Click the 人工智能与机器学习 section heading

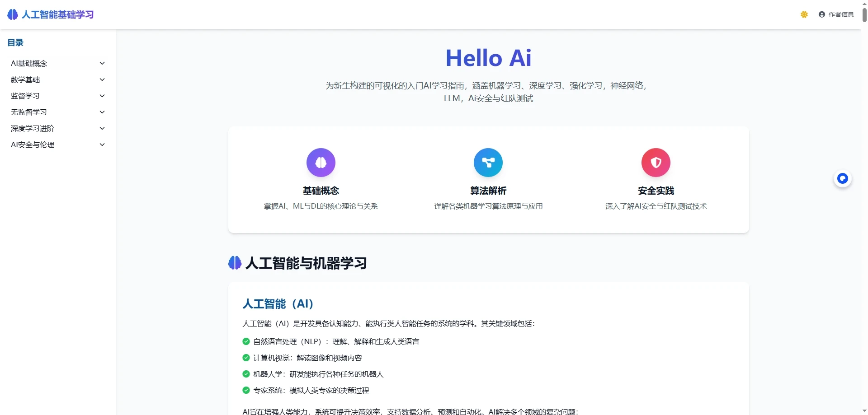tap(306, 263)
